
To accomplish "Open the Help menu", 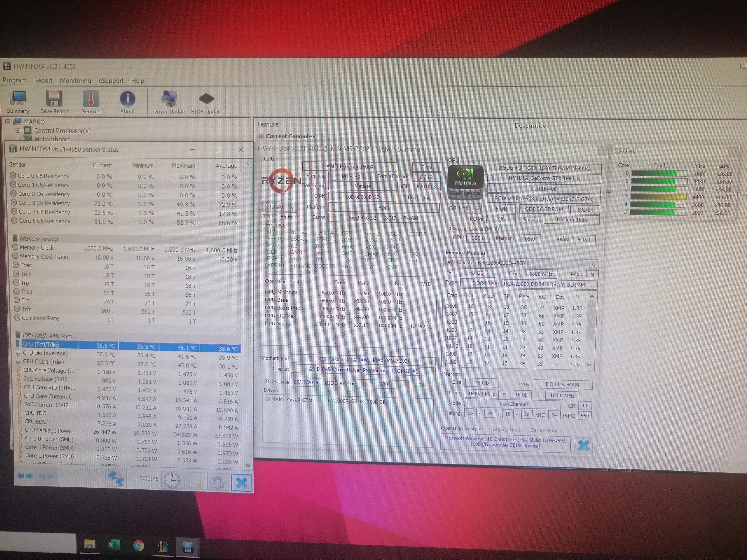I will [137, 80].
